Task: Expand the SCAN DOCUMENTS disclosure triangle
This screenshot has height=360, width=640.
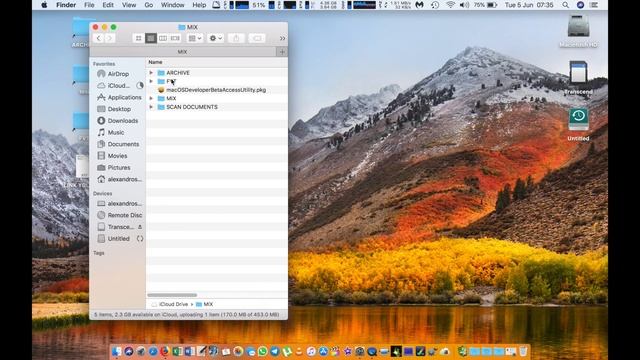Action: [x=151, y=107]
